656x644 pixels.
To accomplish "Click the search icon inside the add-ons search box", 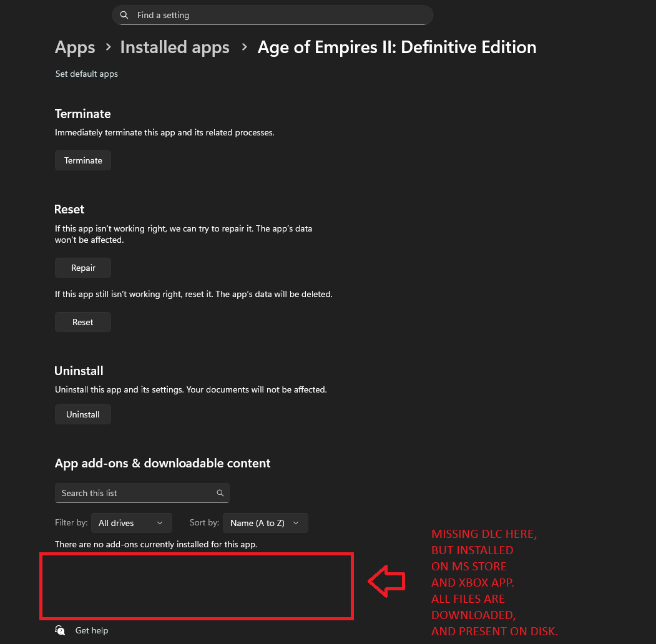I will [x=220, y=493].
